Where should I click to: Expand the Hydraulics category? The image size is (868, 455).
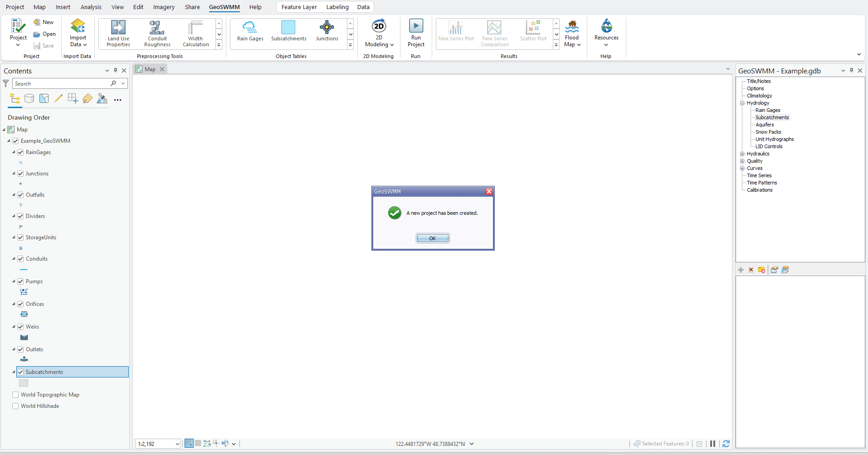point(742,154)
